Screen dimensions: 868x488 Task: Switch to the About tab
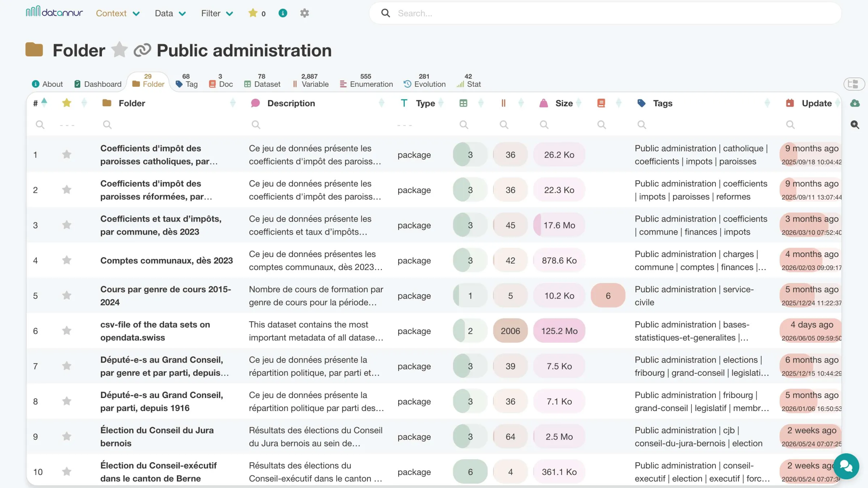click(x=47, y=84)
